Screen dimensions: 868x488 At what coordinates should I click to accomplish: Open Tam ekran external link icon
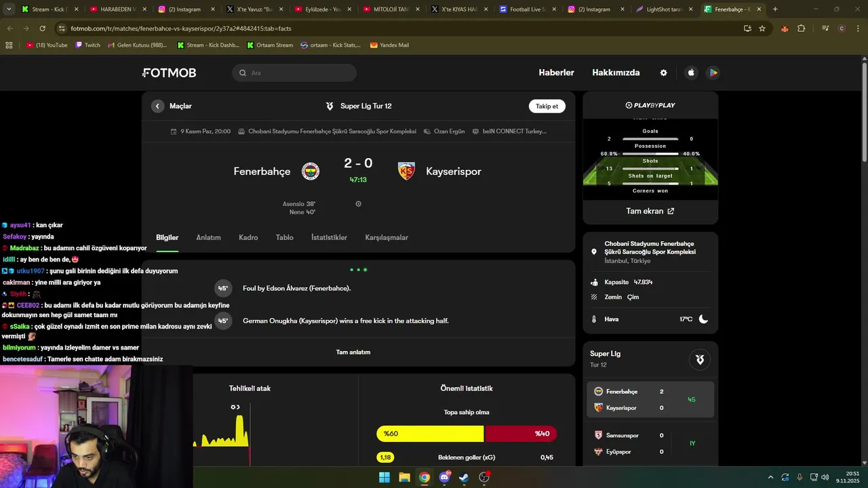click(x=671, y=211)
